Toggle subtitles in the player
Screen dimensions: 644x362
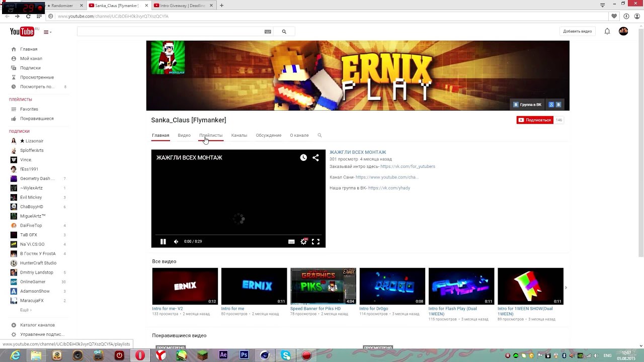coord(291,241)
